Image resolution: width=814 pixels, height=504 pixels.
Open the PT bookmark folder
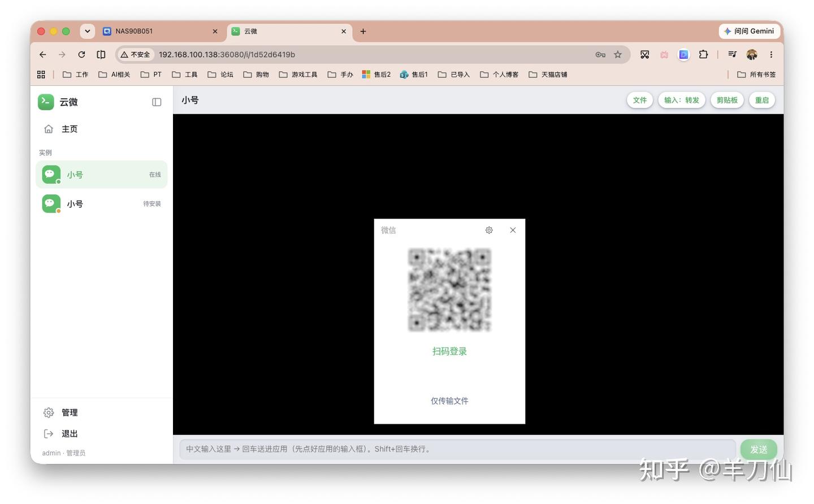pyautogui.click(x=151, y=75)
